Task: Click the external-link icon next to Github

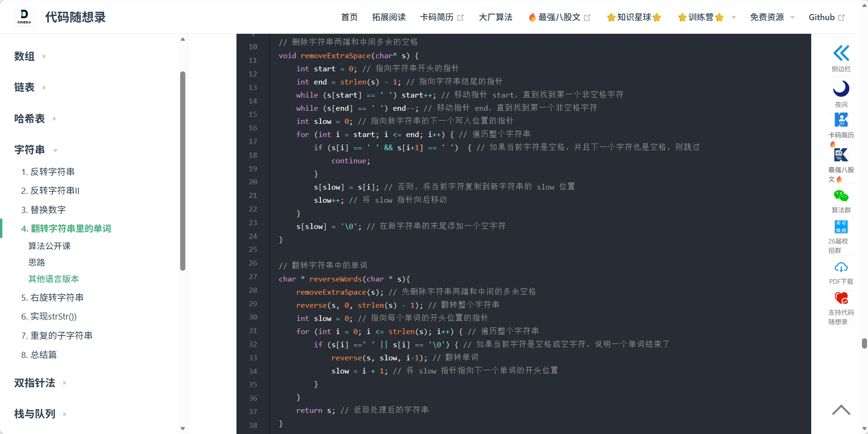Action: pos(841,17)
